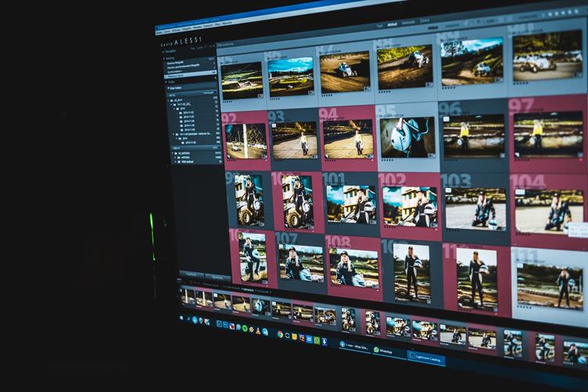Screen dimensions: 588x392
Task: Select grid photo numbered 101
Action: coord(351,204)
